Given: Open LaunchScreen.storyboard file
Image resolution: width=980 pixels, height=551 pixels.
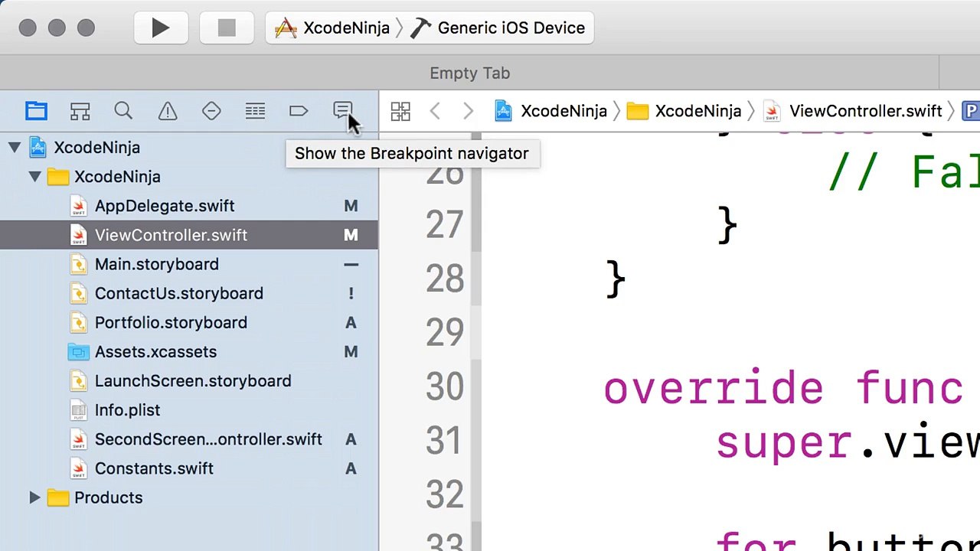Looking at the screenshot, I should point(193,381).
